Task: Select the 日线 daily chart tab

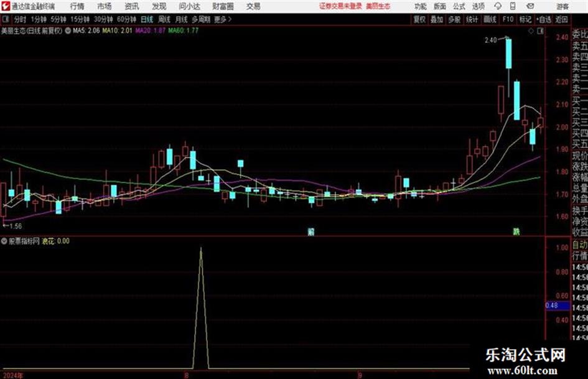Action: (147, 19)
